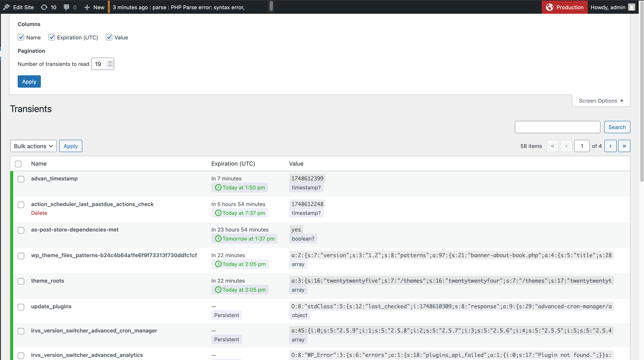The image size is (644, 360).
Task: Click the first page double-arrow button
Action: [x=552, y=146]
